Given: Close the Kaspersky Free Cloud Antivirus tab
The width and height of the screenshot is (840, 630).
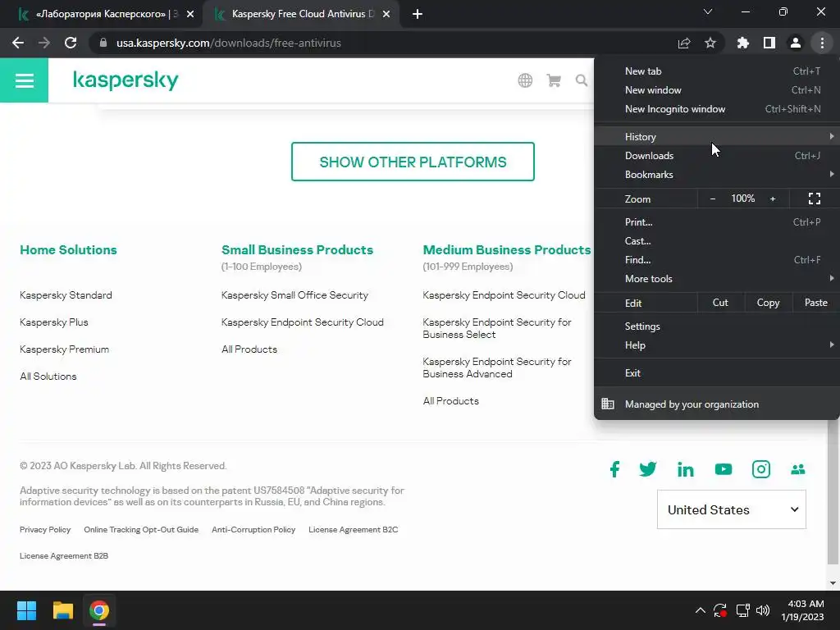Looking at the screenshot, I should point(386,14).
